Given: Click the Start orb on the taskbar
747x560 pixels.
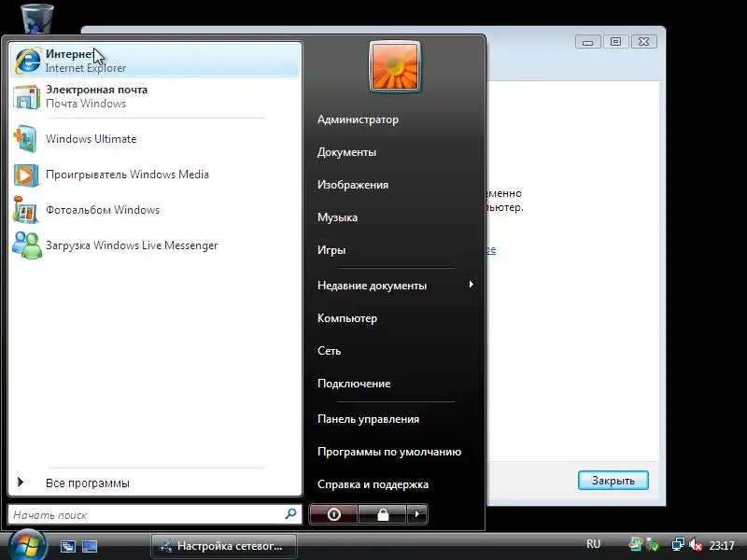Looking at the screenshot, I should click(x=27, y=546).
